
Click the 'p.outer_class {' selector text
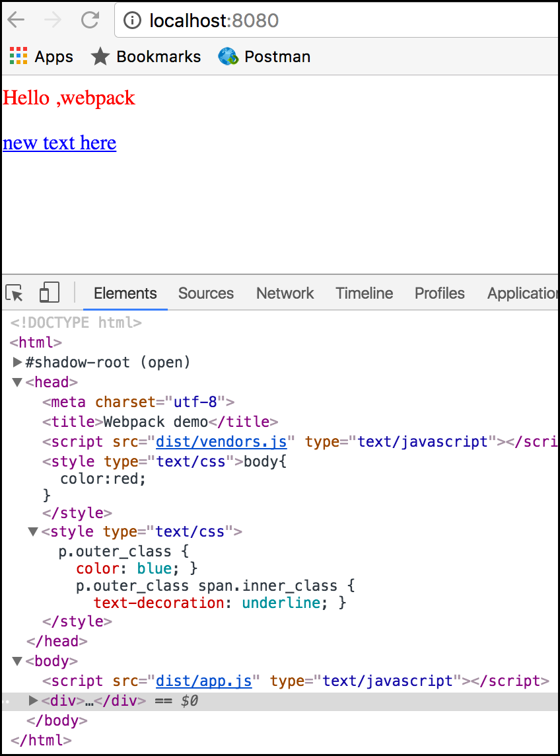124,551
